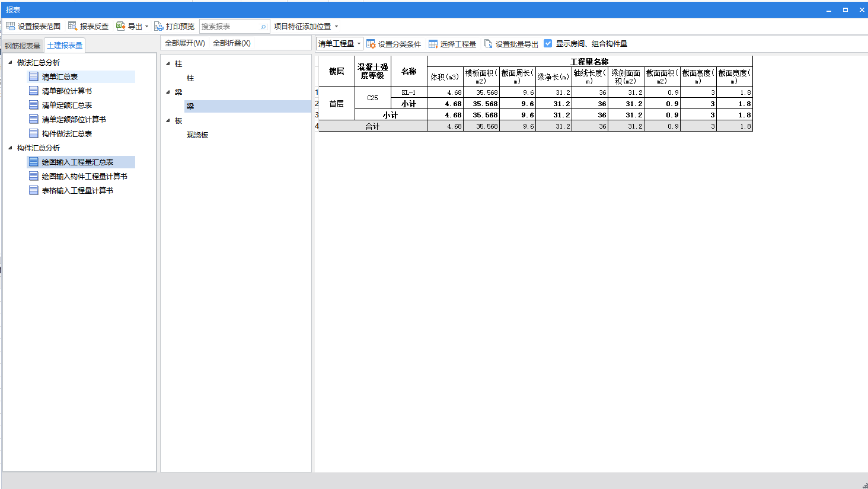Viewport: 868px width, 489px height.
Task: Click the 设置分类条件 label
Action: tap(400, 44)
